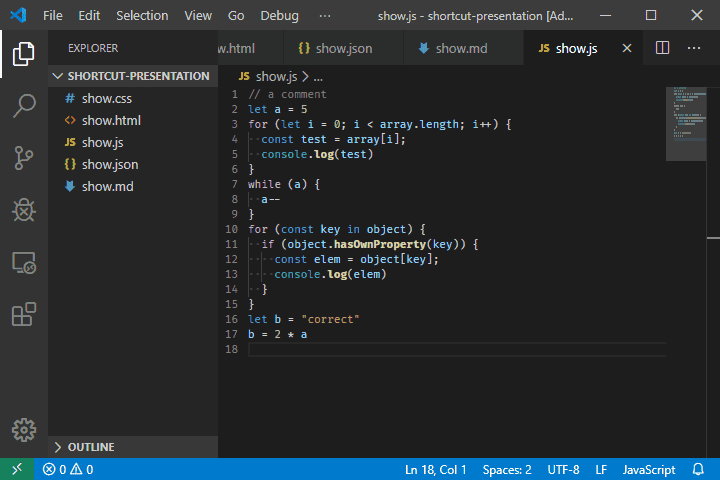Collapse the SHORTCUT-PRESENTATION folder
The height and width of the screenshot is (480, 720).
click(138, 76)
